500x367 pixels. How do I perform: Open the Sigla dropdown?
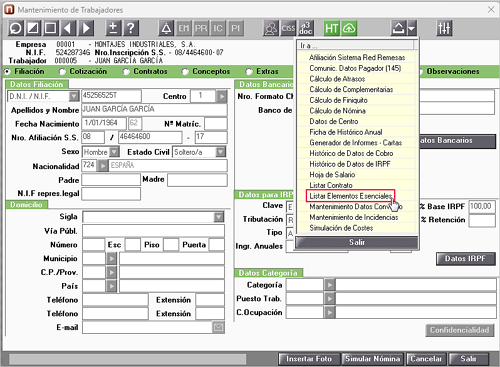219,217
